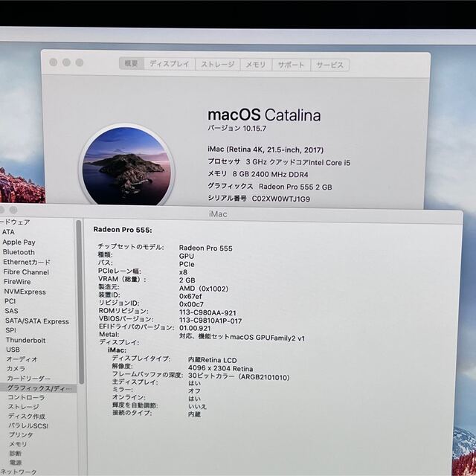Select パラレルSCSI in sidebar
Viewport: 476px width, 476px height.
coord(28,426)
